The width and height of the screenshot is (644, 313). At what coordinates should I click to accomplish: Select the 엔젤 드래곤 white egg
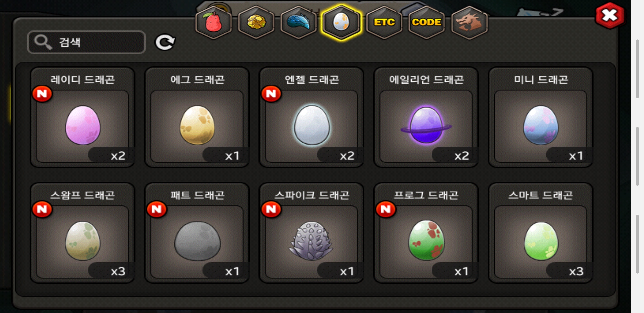tap(312, 117)
